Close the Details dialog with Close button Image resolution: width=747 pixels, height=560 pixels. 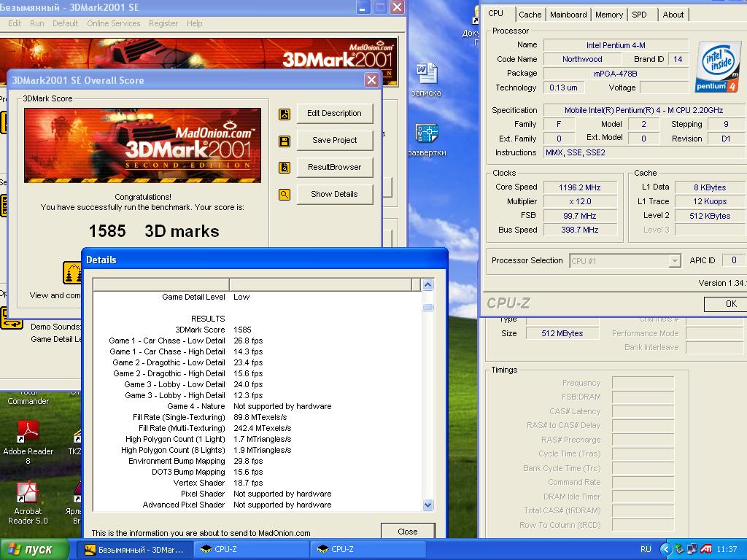408,532
